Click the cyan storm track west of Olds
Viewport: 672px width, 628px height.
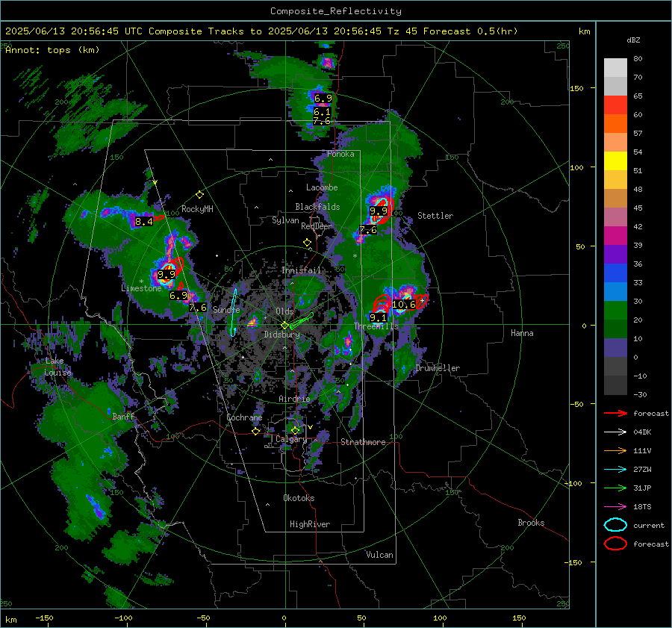pos(234,312)
